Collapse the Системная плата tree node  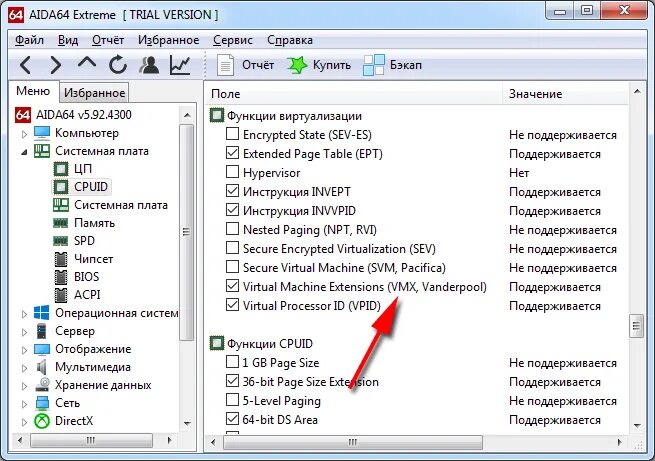[x=24, y=152]
